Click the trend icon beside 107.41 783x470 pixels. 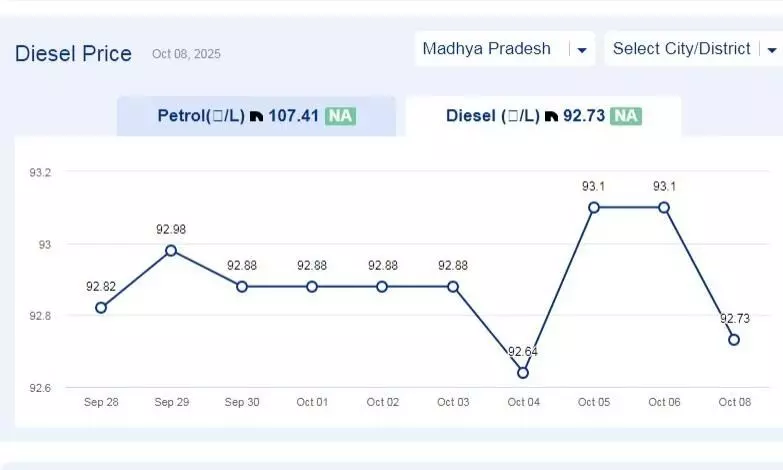coord(256,116)
